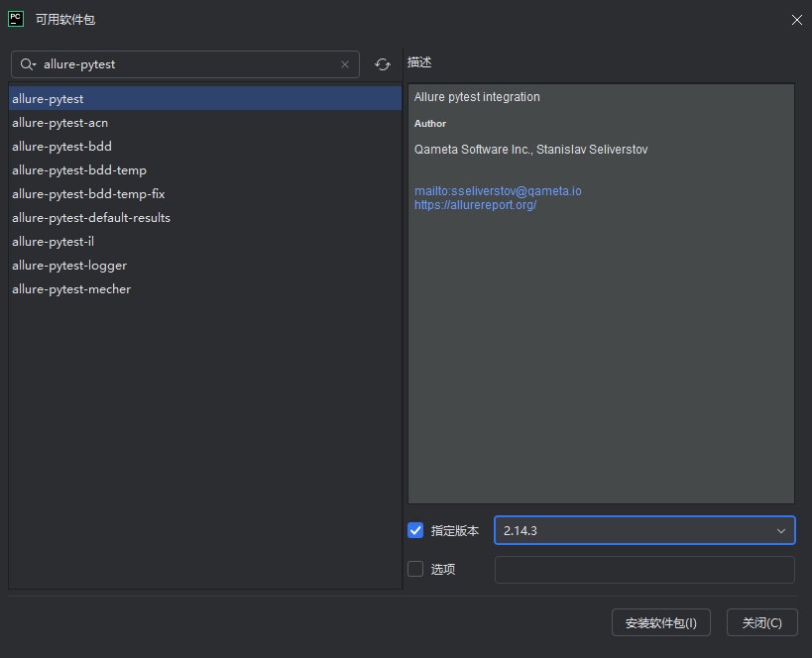Select the allure-pytest-il package
The width and height of the screenshot is (812, 658).
point(205,242)
